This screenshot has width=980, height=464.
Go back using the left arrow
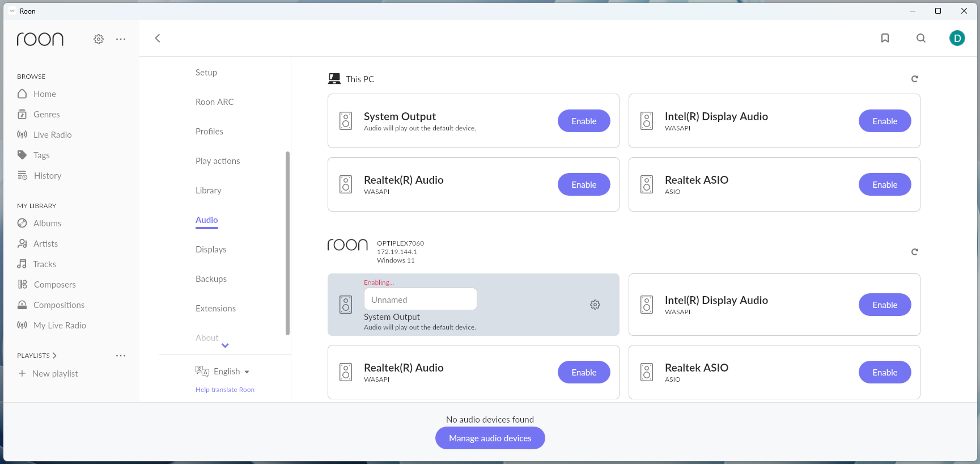pos(158,38)
